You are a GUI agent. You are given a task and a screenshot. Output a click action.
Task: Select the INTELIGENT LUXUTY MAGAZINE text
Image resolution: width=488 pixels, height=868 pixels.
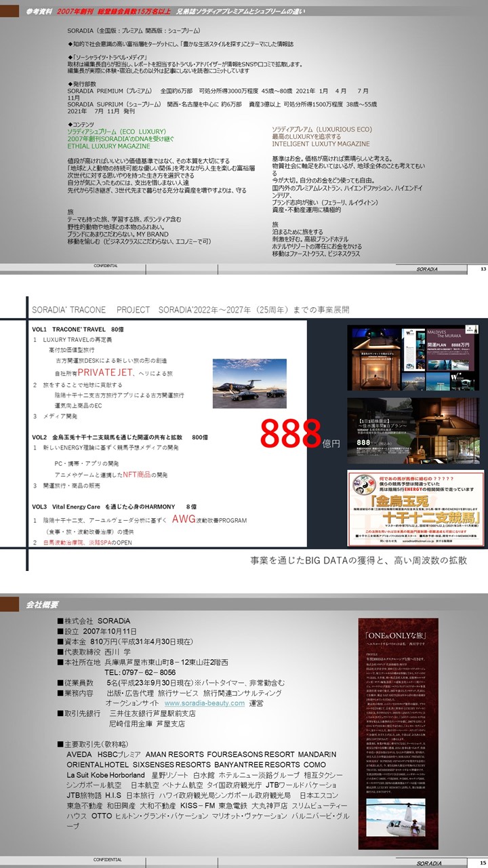[321, 144]
